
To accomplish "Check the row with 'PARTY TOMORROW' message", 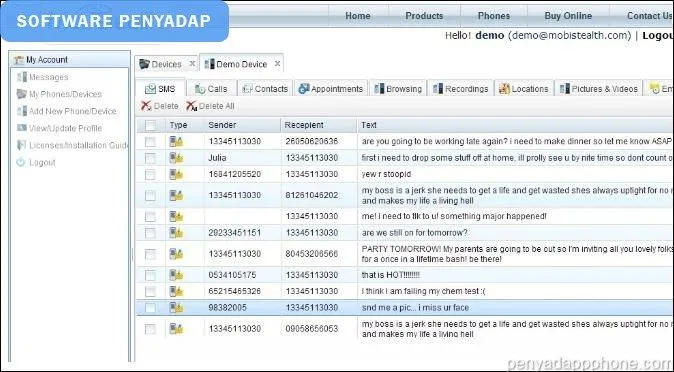I will click(x=150, y=254).
